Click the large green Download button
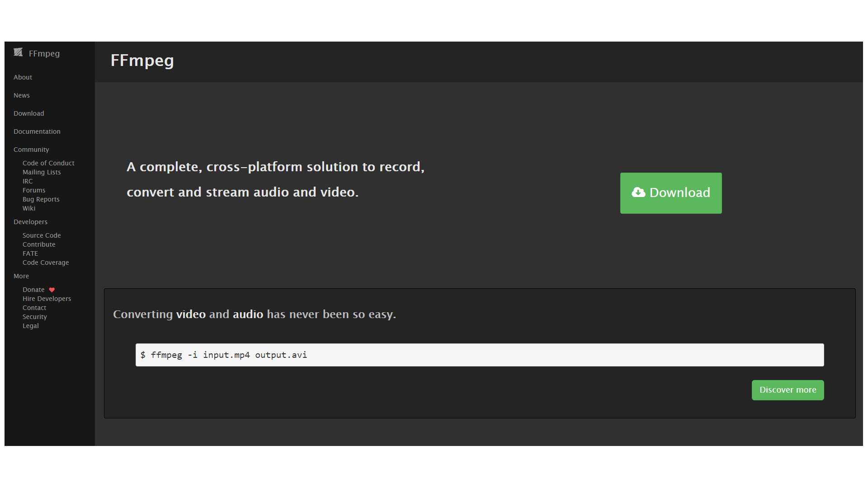This screenshot has width=868, height=488. pos(671,193)
